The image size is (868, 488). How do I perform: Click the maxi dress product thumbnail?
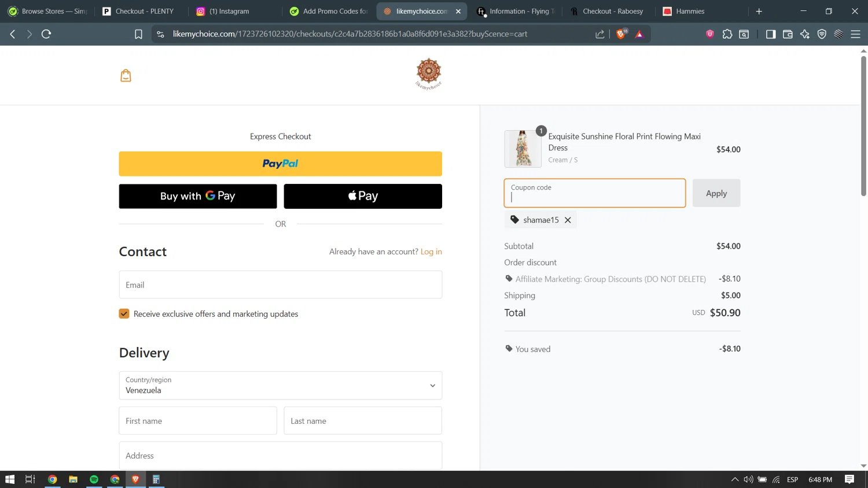click(523, 149)
